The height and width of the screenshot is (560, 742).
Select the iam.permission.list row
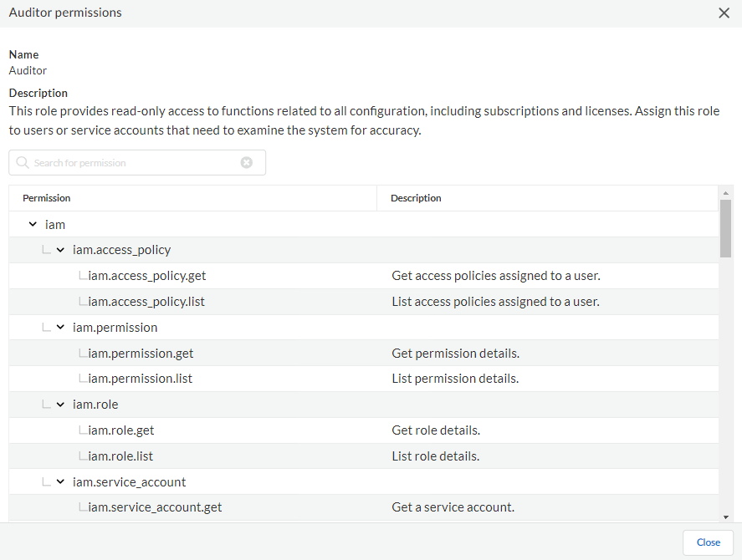[x=140, y=379]
